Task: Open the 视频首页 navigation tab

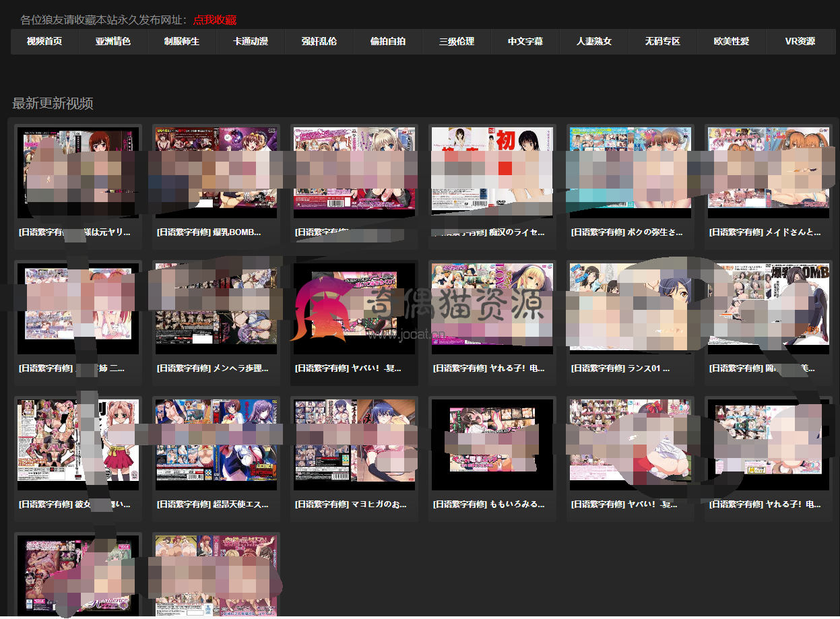Action: (x=44, y=42)
